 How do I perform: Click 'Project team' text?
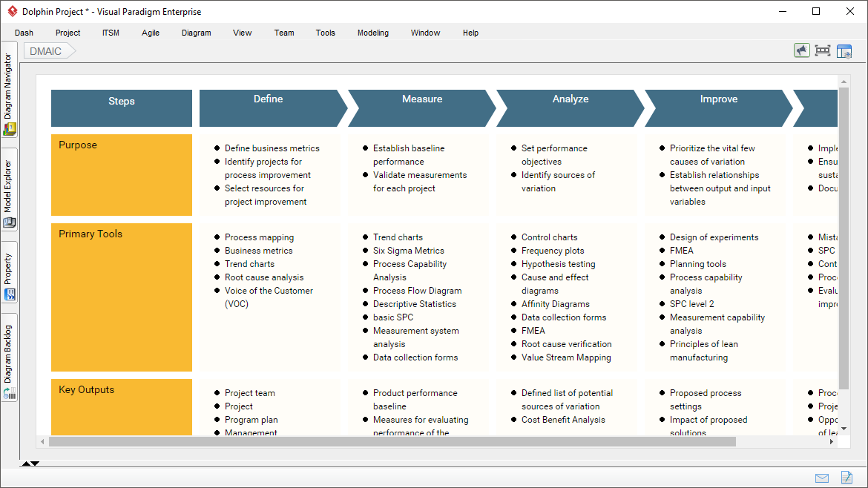click(250, 393)
